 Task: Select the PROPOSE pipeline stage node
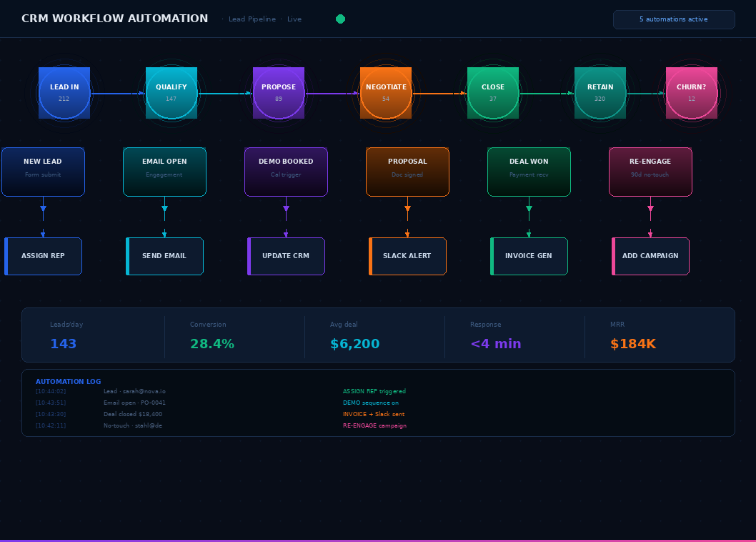pyautogui.click(x=279, y=93)
